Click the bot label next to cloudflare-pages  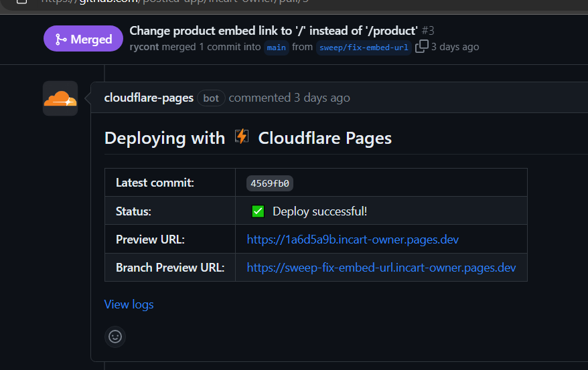click(x=211, y=98)
